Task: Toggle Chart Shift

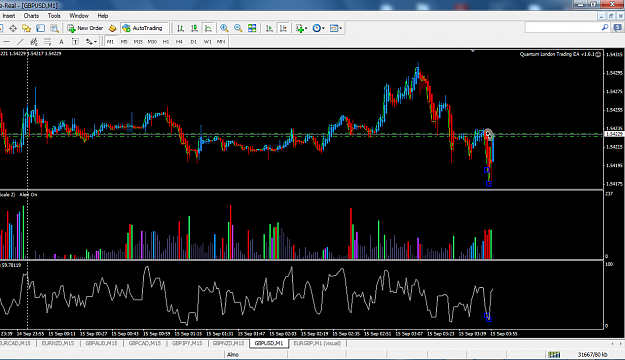Action: (x=283, y=28)
